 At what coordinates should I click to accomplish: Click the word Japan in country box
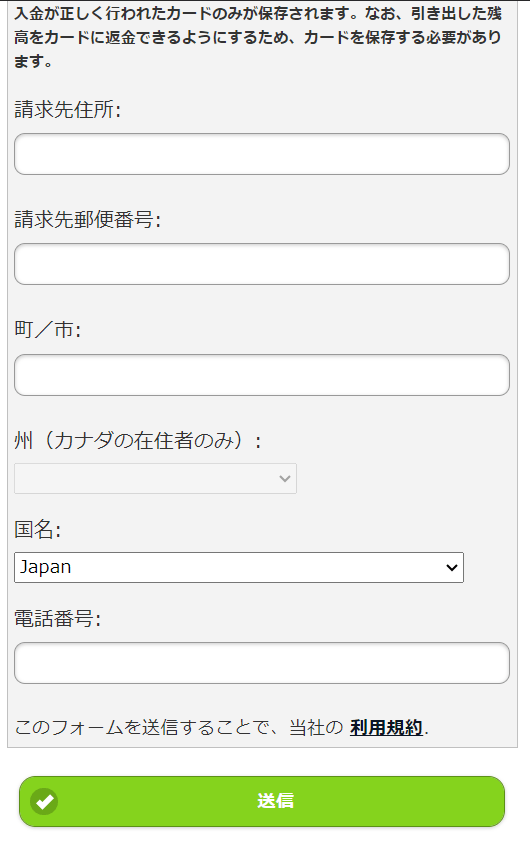45,567
